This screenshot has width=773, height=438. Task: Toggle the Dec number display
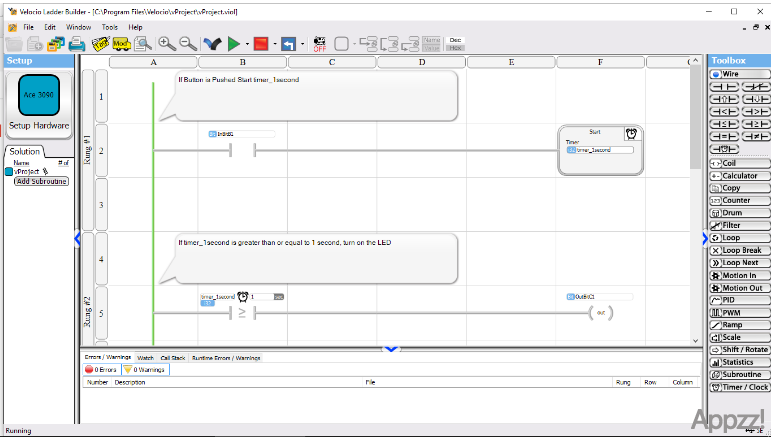tap(455, 40)
